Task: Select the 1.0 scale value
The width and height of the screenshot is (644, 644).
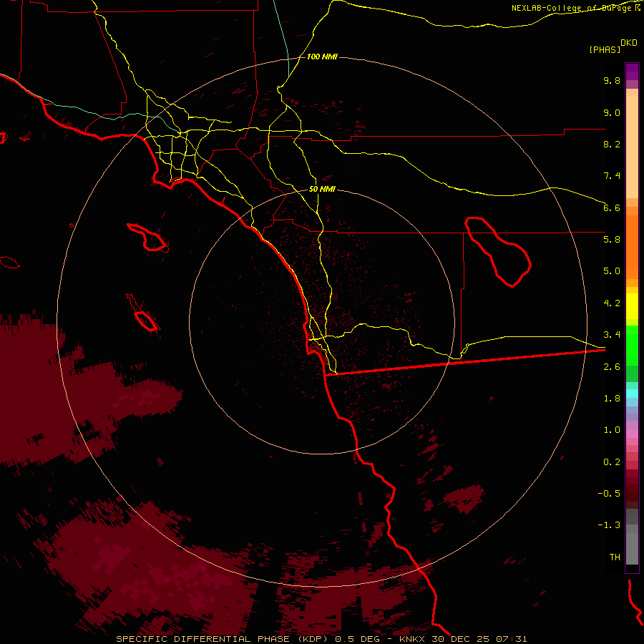Action: pos(612,430)
